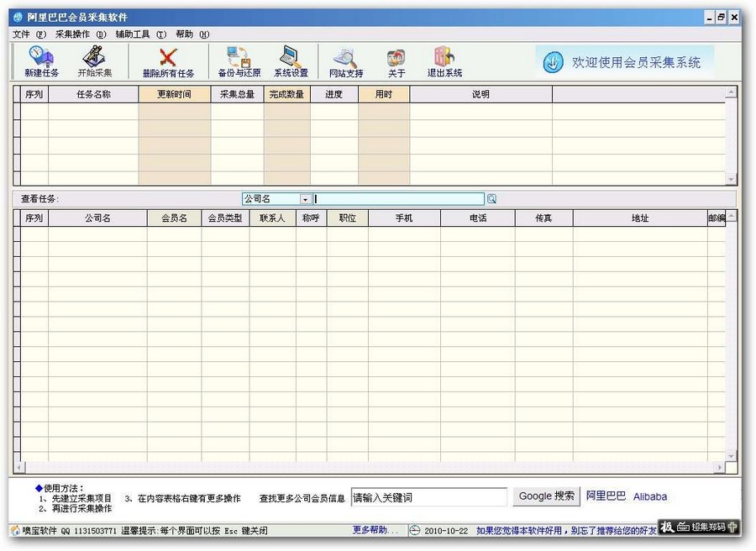Screen dimensions: 756x551
Task: Click the 联系人 column header
Action: [272, 218]
